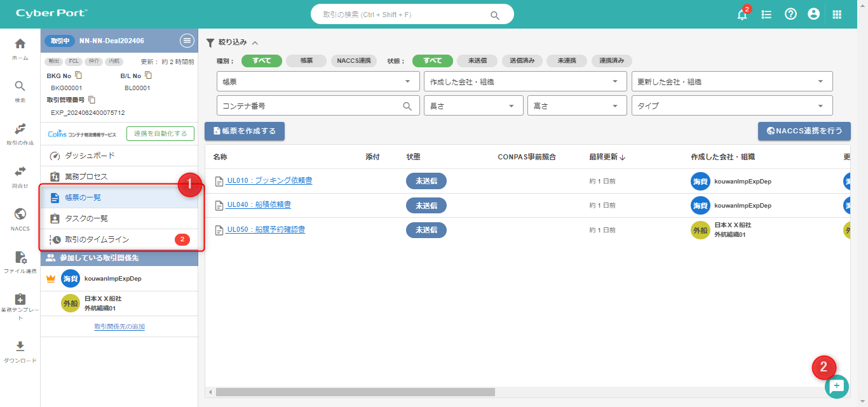Go to 取引のタイムライン menu item

97,239
